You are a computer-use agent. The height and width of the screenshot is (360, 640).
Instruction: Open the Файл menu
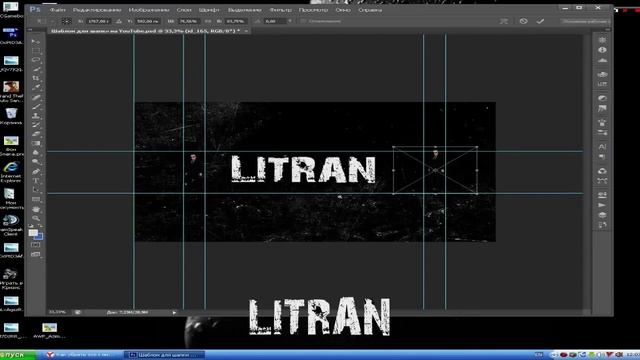pyautogui.click(x=58, y=9)
